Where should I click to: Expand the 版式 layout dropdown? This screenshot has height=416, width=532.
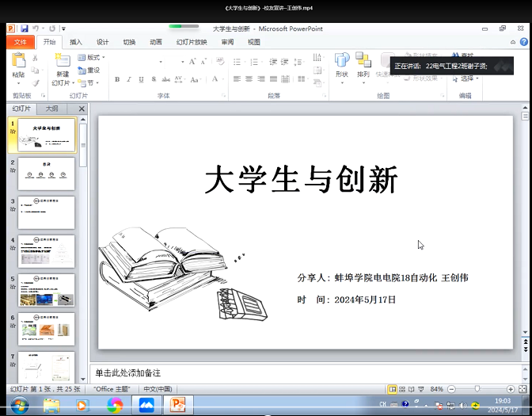92,58
